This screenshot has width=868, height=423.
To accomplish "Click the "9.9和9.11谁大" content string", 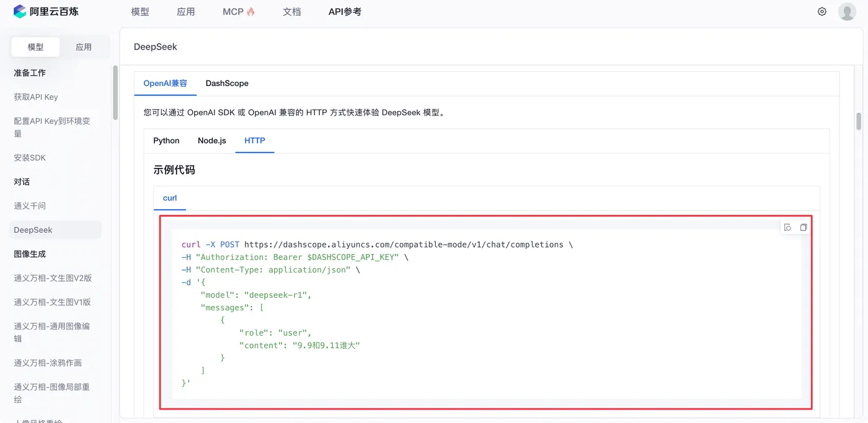I will [x=326, y=345].
